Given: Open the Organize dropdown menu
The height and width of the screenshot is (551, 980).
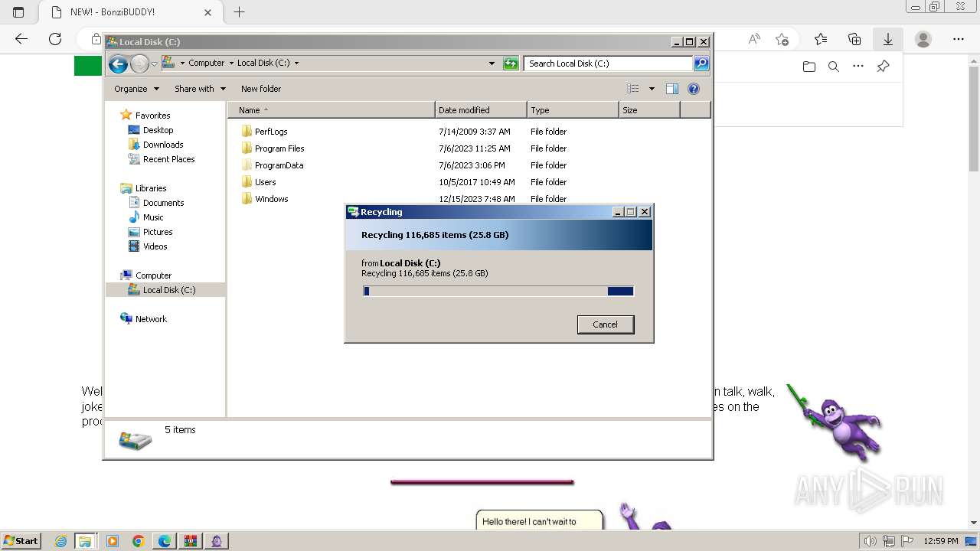Looking at the screenshot, I should (x=137, y=89).
